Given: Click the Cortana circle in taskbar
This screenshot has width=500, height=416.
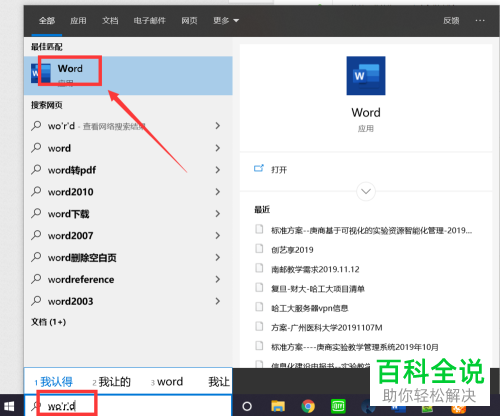Looking at the screenshot, I should click(x=247, y=406).
